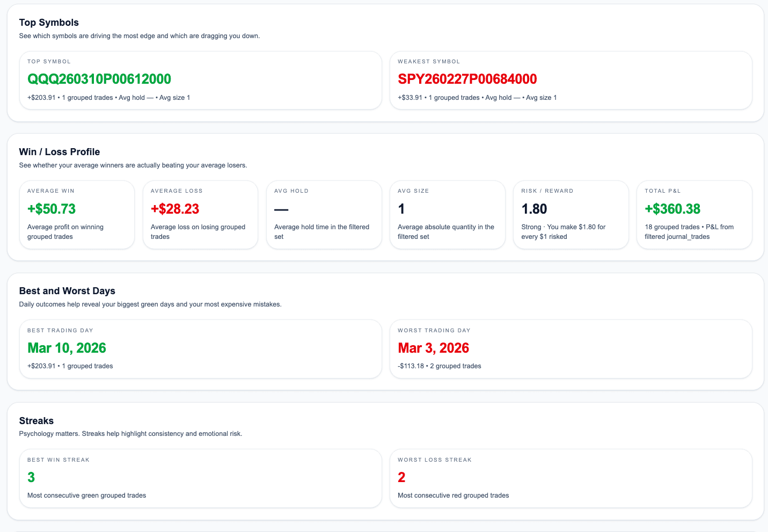Click 'Psychology matters' streaks subtitle
The width and height of the screenshot is (768, 532).
pos(130,434)
